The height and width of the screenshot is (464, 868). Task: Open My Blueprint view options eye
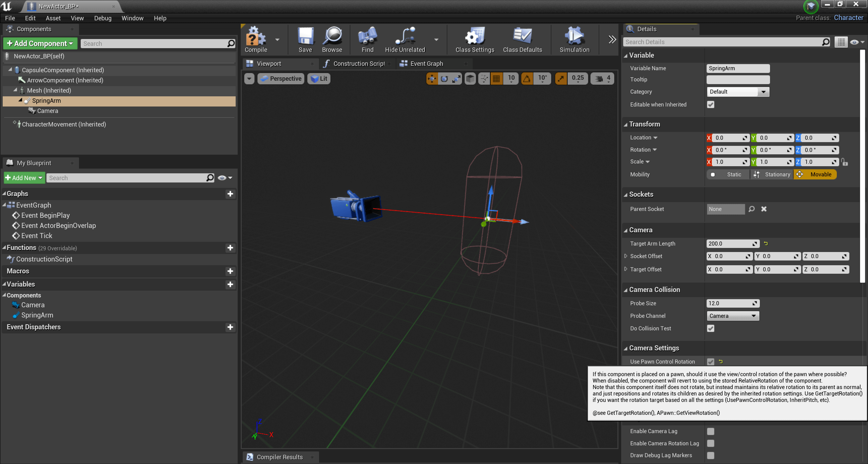tap(225, 178)
